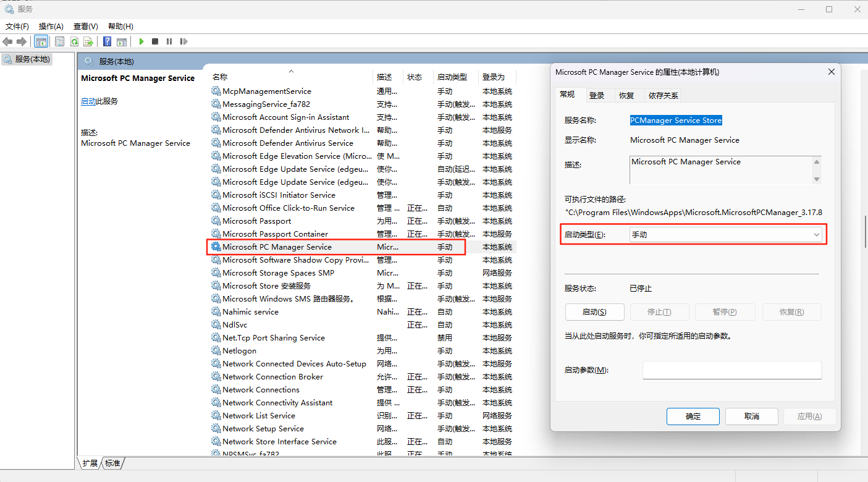The width and height of the screenshot is (868, 482).
Task: Select the Net.Tcp Port Sharing Service row
Action: pos(363,337)
